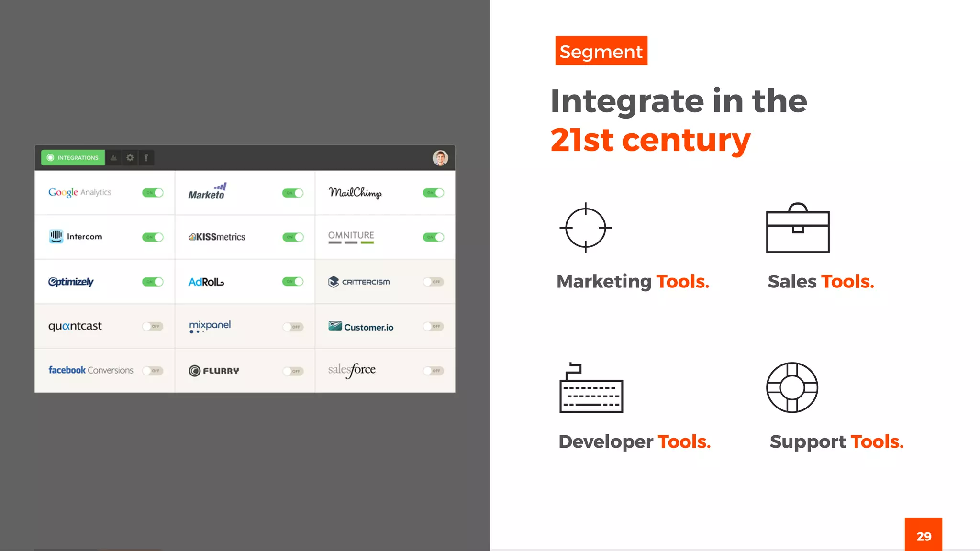Click the slide number 29 badge

pyautogui.click(x=924, y=534)
